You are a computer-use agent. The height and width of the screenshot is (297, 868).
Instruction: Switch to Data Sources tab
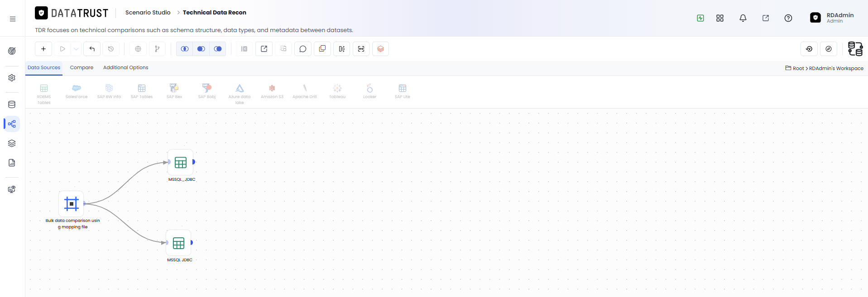pos(44,67)
